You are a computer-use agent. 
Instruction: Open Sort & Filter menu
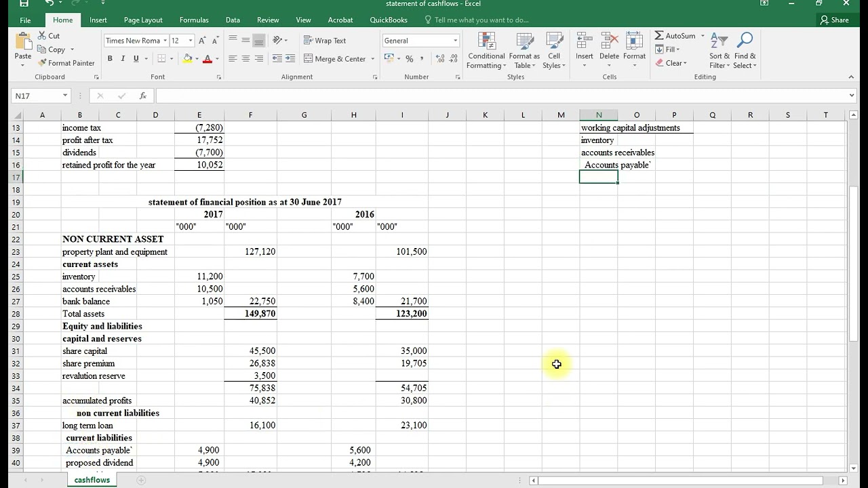click(x=719, y=50)
